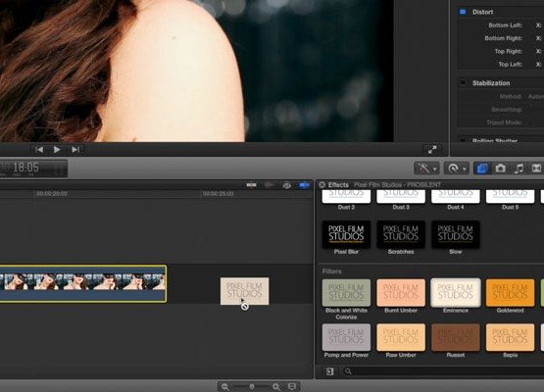This screenshot has height=392, width=544.
Task: Toggle the effects browser sidebar button
Action: (330, 371)
